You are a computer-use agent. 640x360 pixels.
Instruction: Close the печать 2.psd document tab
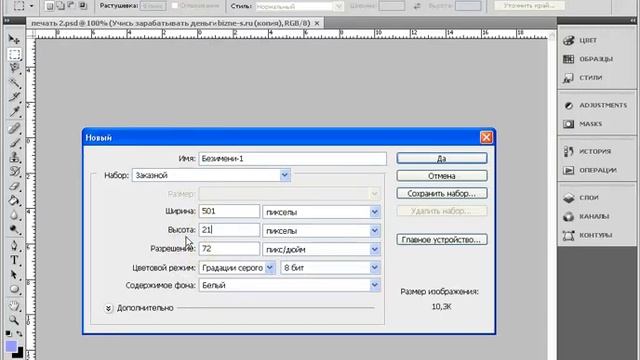(317, 23)
